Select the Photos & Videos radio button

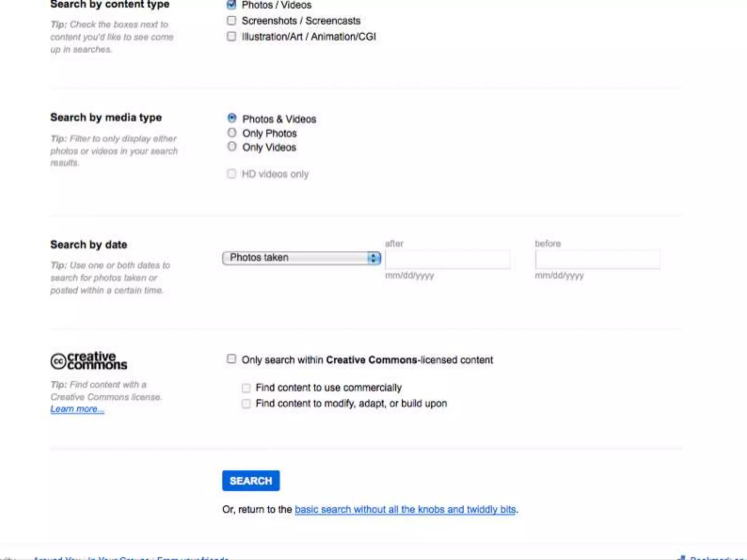click(232, 118)
